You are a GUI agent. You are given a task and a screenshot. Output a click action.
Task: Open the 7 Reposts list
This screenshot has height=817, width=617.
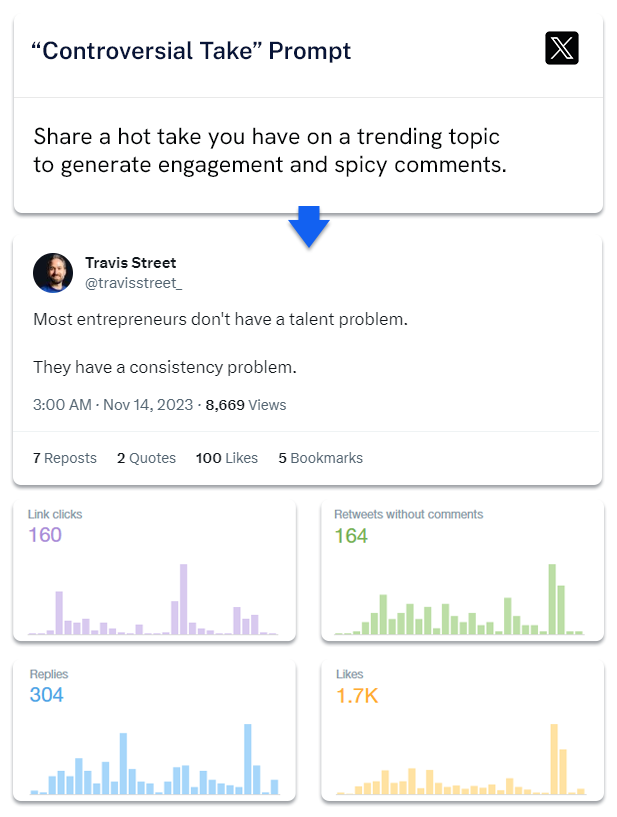pos(65,458)
